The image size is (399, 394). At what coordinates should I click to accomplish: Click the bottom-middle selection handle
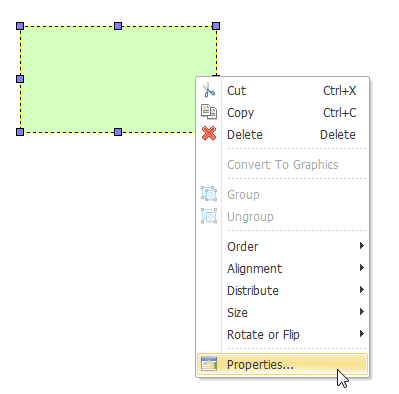pos(118,132)
